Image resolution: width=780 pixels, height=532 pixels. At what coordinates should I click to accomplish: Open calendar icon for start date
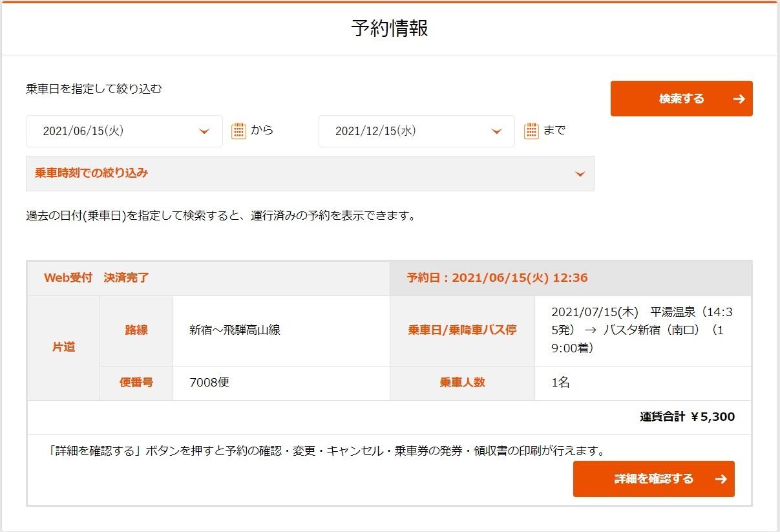[239, 131]
